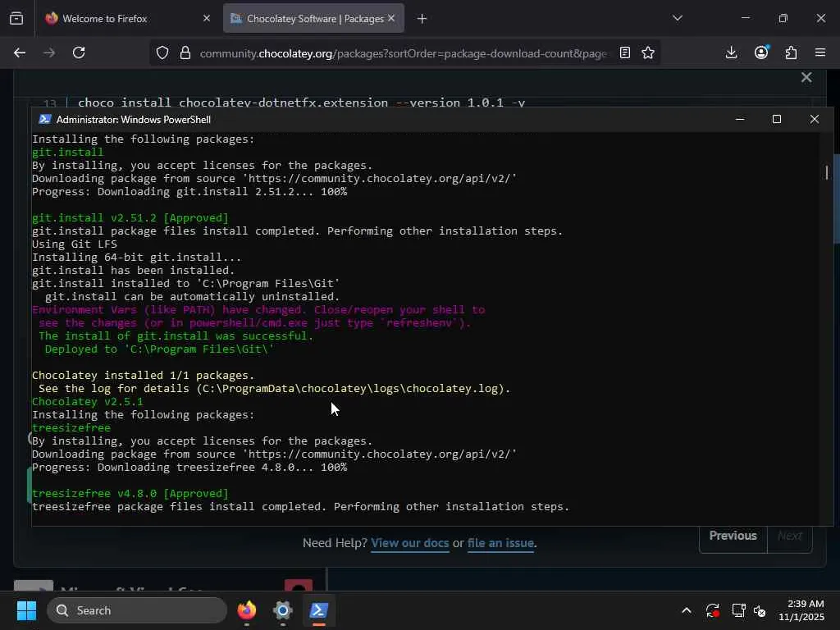Click the PowerShell window icon
This screenshot has width=840, height=630.
pos(45,119)
